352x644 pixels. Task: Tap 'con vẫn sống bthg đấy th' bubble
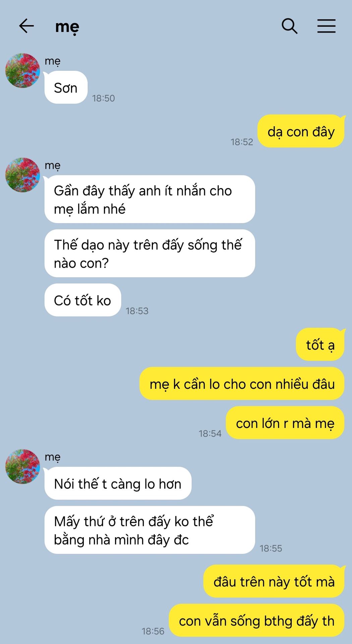(257, 621)
